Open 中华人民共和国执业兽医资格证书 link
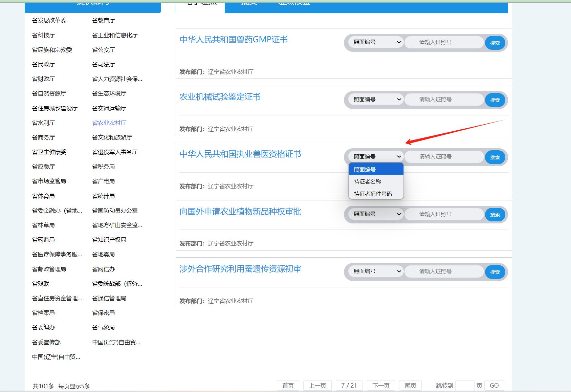The height and width of the screenshot is (392, 571). 240,154
